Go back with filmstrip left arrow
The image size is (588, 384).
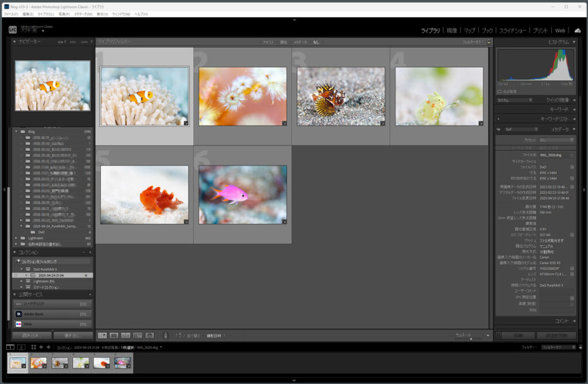(x=41, y=347)
